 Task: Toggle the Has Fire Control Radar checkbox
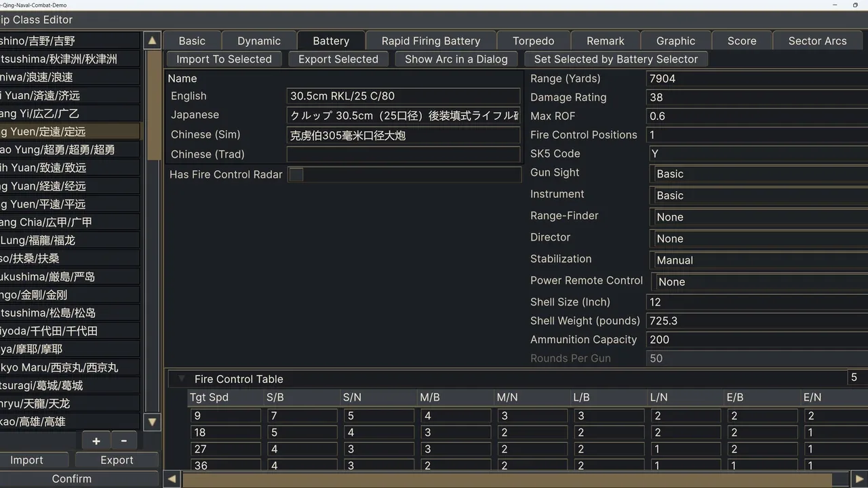tap(296, 175)
